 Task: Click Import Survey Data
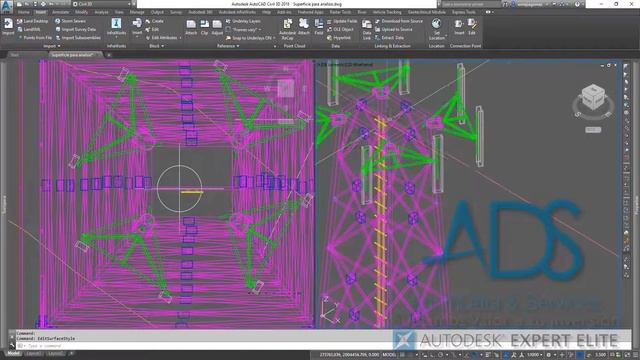[x=76, y=29]
